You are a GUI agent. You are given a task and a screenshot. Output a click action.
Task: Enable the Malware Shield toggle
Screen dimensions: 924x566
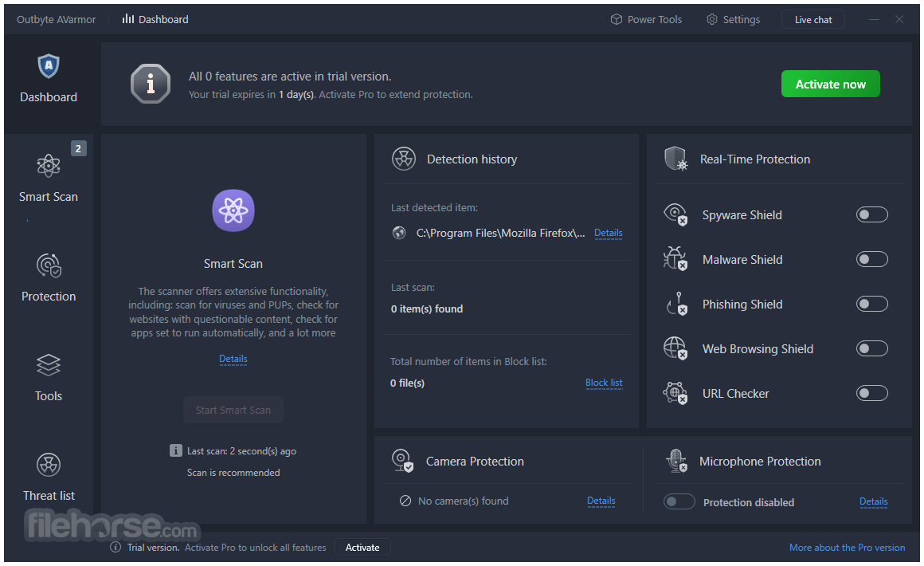pos(872,259)
